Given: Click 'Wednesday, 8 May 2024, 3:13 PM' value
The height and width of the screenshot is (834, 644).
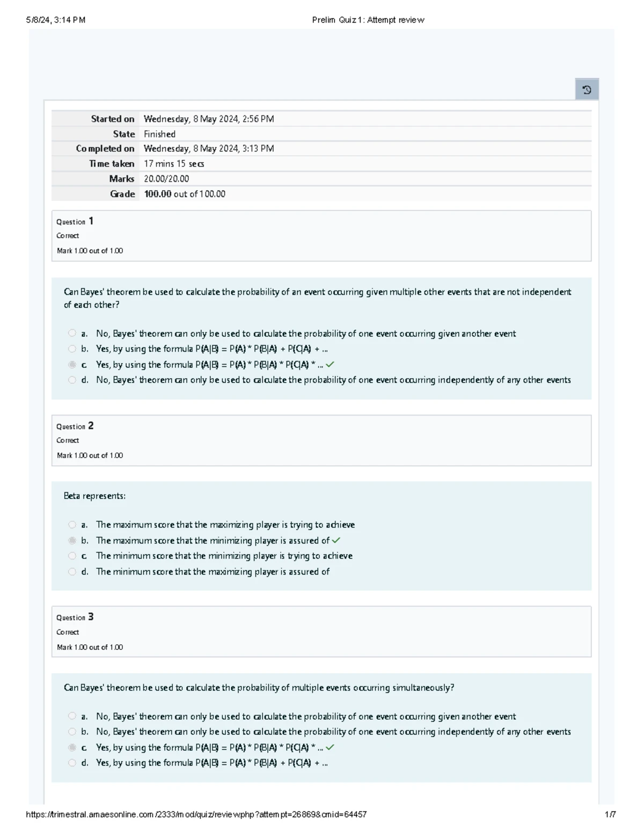Looking at the screenshot, I should (209, 149).
